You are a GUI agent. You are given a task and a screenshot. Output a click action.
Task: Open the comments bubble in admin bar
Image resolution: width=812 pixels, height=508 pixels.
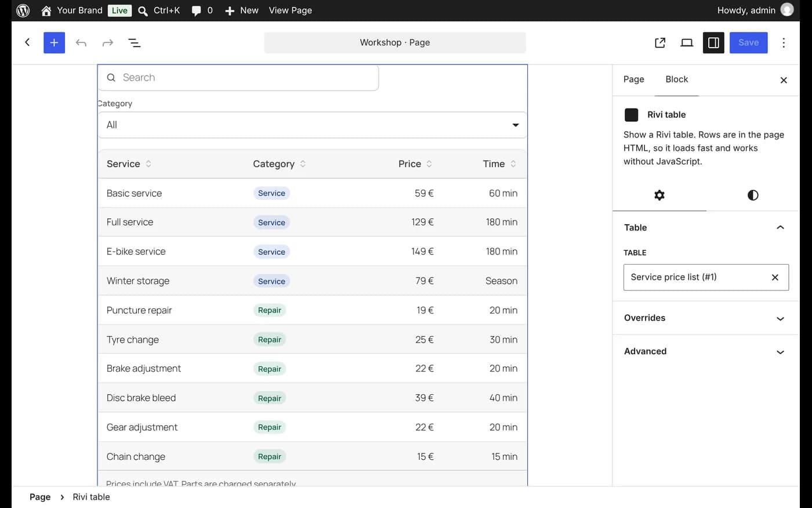[x=202, y=10]
